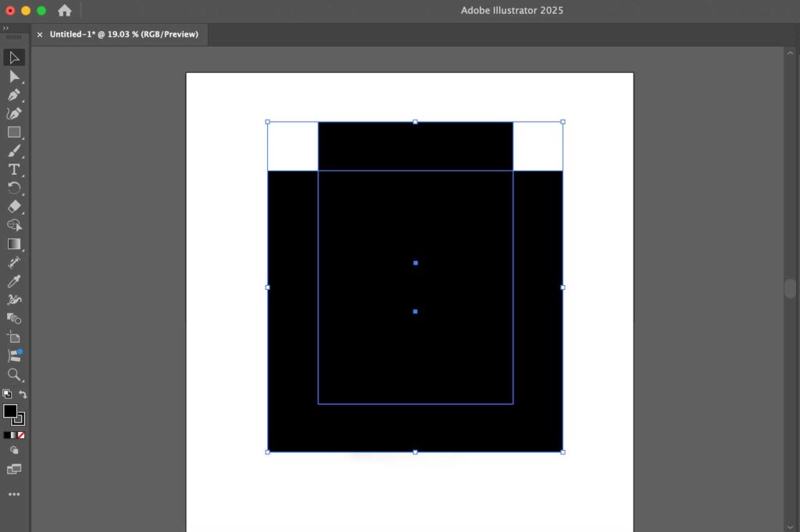
Task: Activate the Curvature tool
Action: (14, 114)
